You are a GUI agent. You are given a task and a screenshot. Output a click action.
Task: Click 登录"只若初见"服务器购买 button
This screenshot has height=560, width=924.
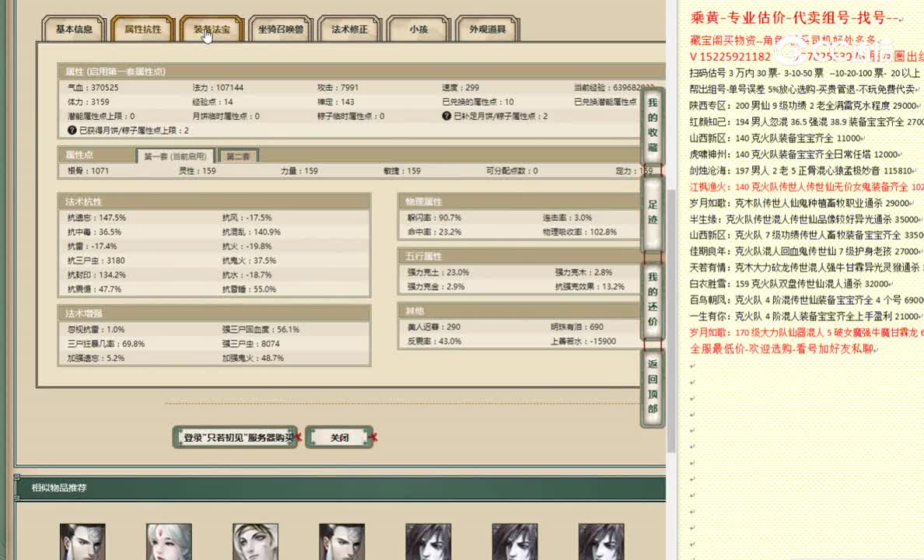tap(236, 437)
